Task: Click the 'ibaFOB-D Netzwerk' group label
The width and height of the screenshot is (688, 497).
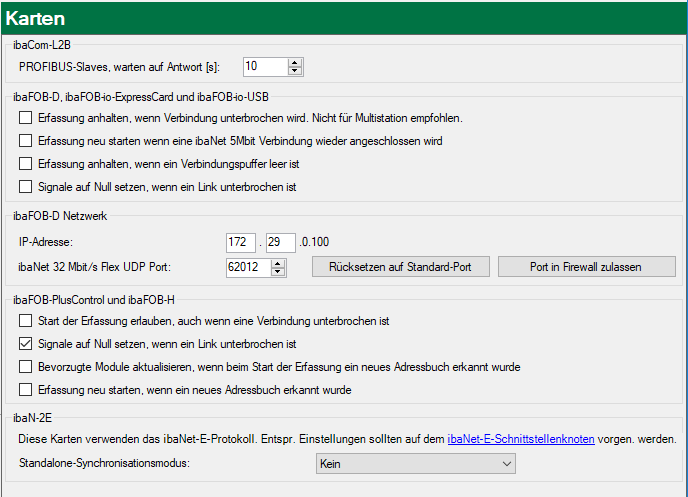Action: (x=60, y=216)
